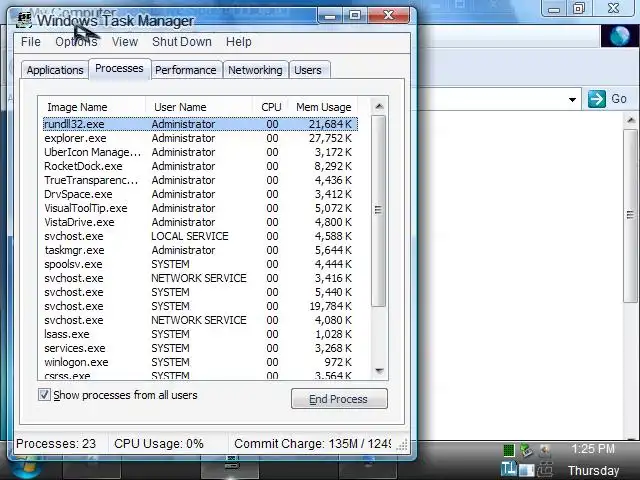Viewport: 640px width, 480px height.
Task: Click the Thursday day label in tray
Action: pyautogui.click(x=593, y=471)
